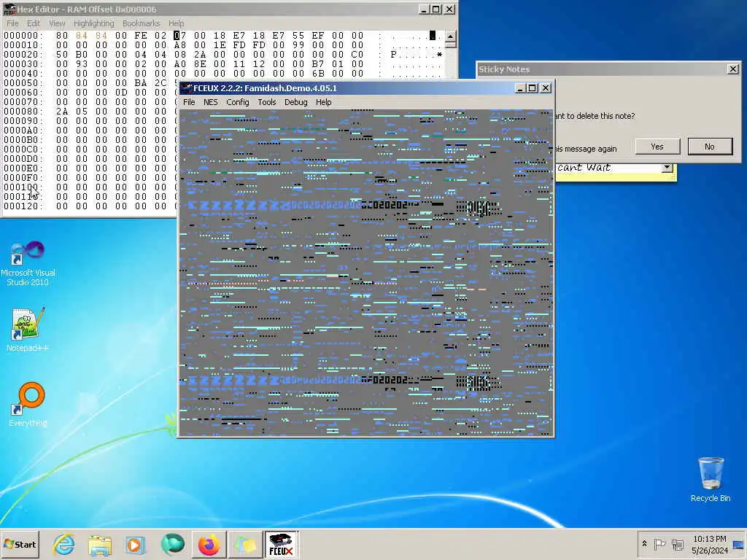Open the Config menu in FCEUX

238,102
